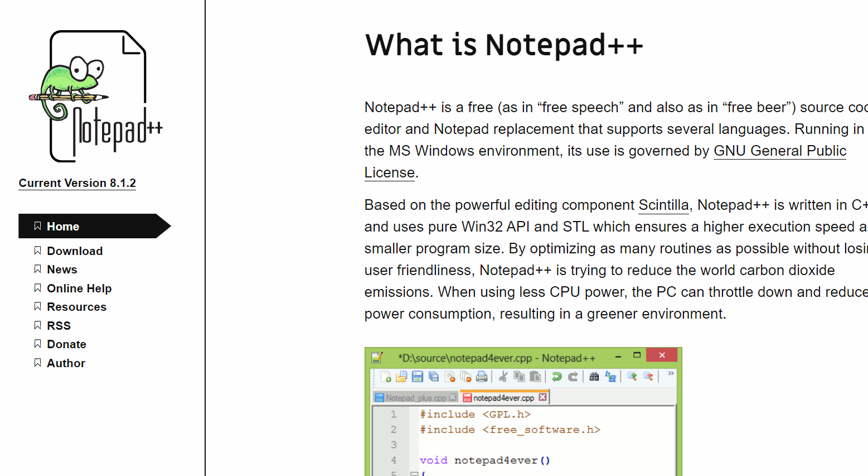Open the Current Version 8.1.2 link
Screen dimensions: 868x476
pyautogui.click(x=77, y=183)
